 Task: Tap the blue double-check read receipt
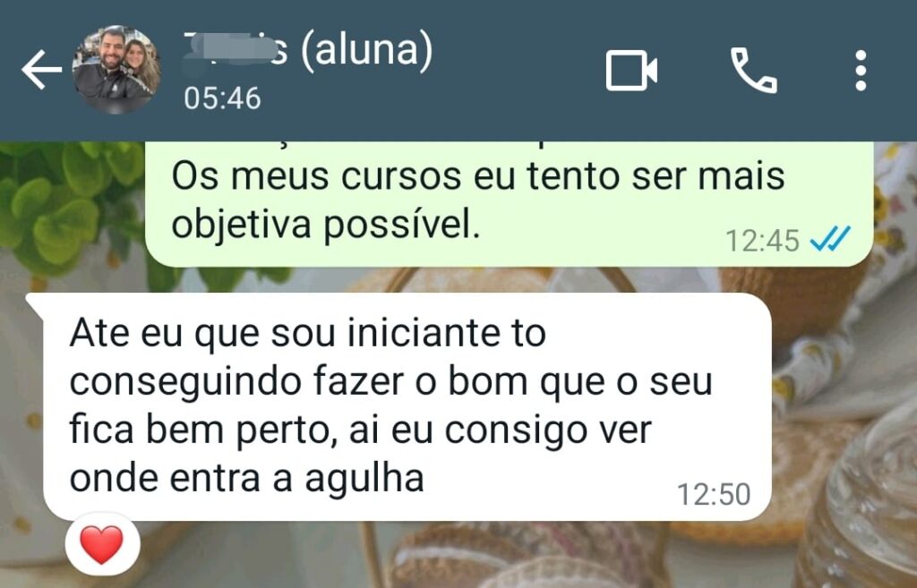830,239
